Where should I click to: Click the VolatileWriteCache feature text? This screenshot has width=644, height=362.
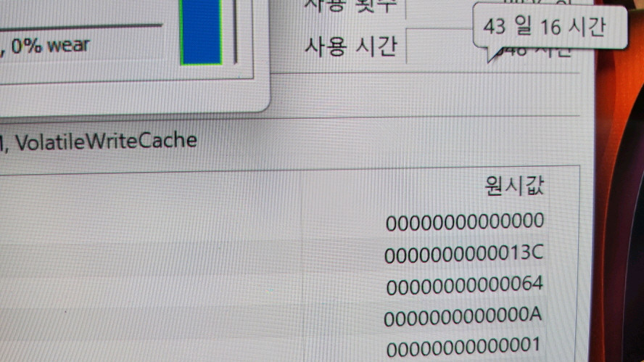click(106, 141)
